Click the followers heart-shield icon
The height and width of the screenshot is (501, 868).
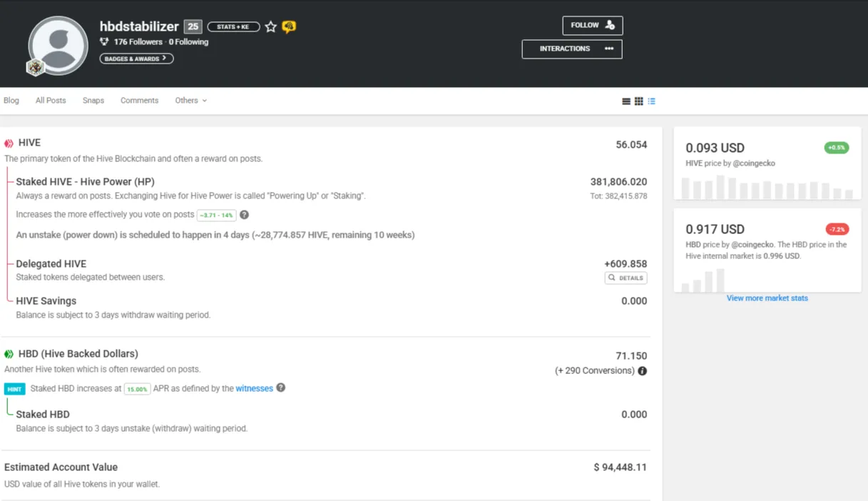click(x=104, y=42)
